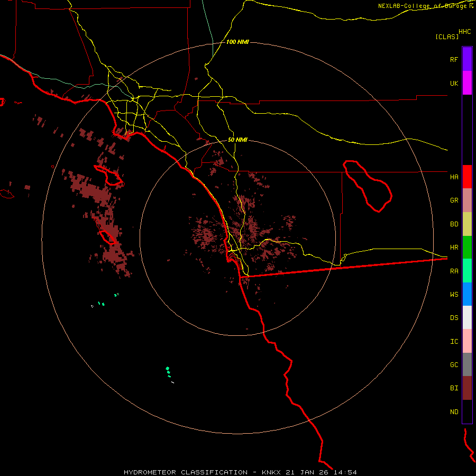Click the red HA legend swatch
This screenshot has height=476, width=476.
(467, 177)
